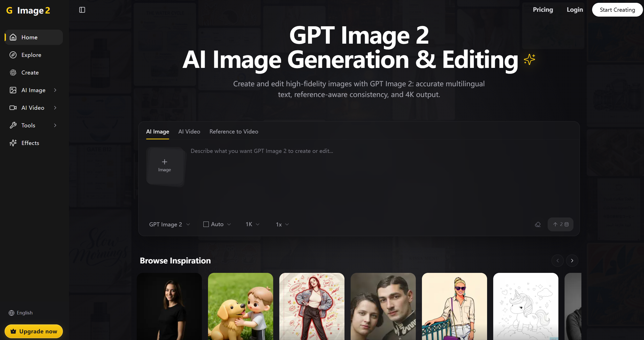Click the G Image 2 logo
The height and width of the screenshot is (340, 644).
click(x=28, y=10)
